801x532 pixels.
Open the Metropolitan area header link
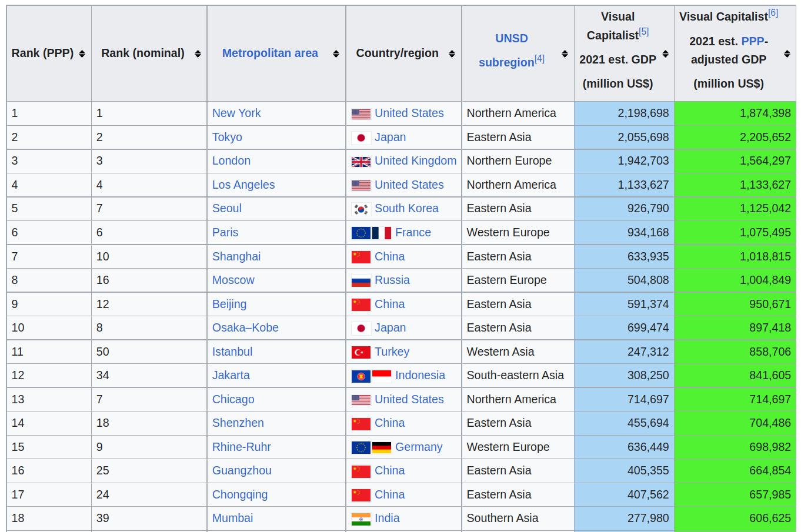click(270, 53)
